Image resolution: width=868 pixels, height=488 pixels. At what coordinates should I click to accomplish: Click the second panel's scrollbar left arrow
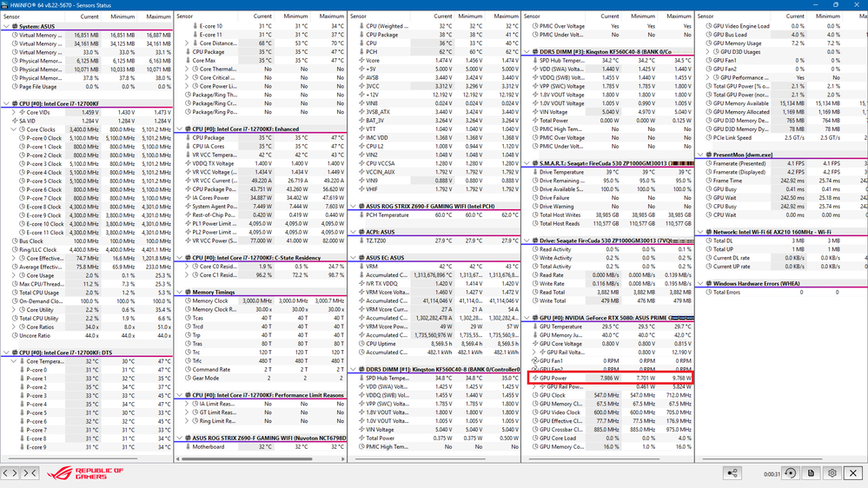(178, 458)
